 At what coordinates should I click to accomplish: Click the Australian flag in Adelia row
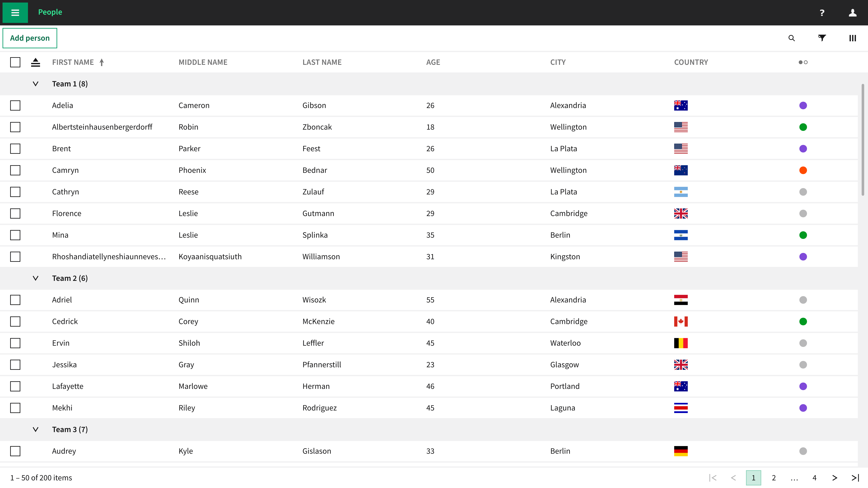click(681, 105)
